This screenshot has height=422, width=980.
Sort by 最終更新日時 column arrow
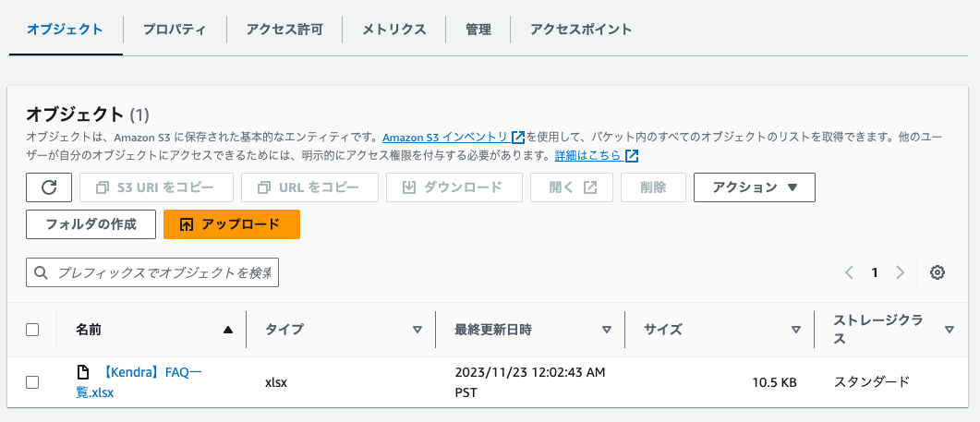click(607, 330)
